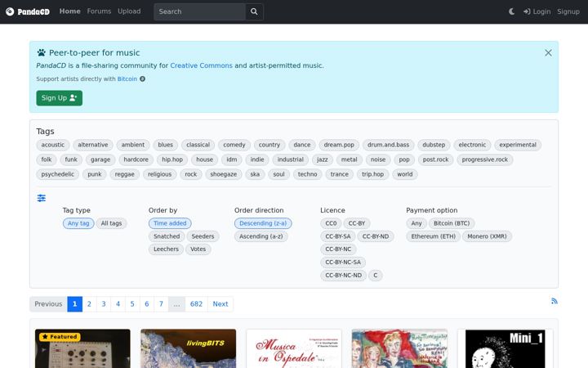Image resolution: width=588 pixels, height=368 pixels.
Task: Select the hip.hop tag
Action: click(172, 159)
